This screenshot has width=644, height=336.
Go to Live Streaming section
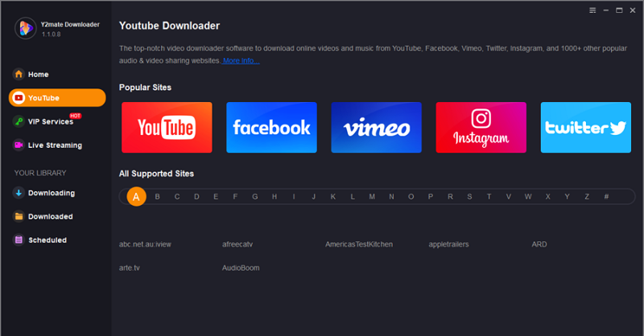(57, 145)
